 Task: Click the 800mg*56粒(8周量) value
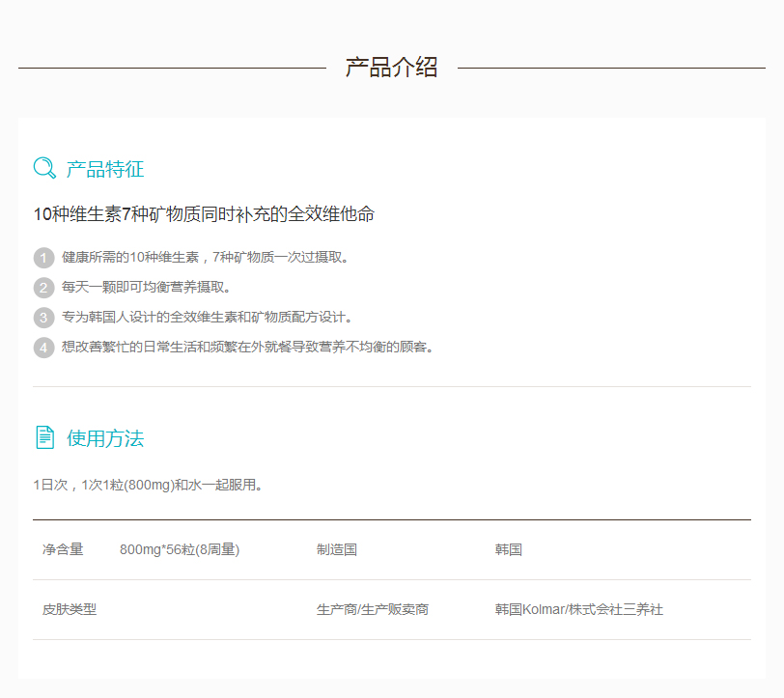coord(180,549)
